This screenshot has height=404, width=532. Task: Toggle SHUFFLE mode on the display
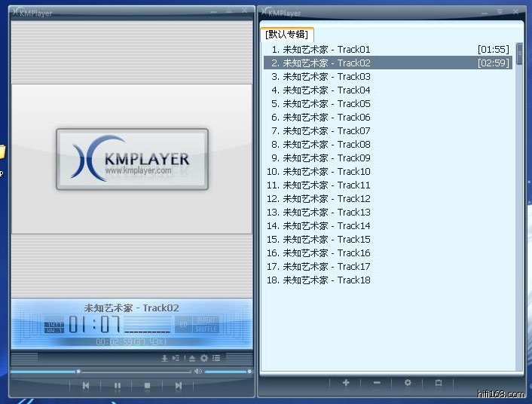[x=206, y=329]
